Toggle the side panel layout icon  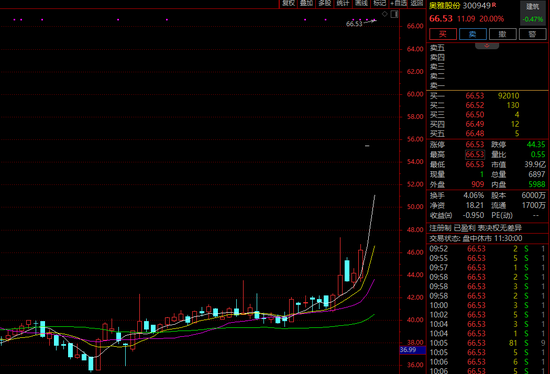pos(394,14)
